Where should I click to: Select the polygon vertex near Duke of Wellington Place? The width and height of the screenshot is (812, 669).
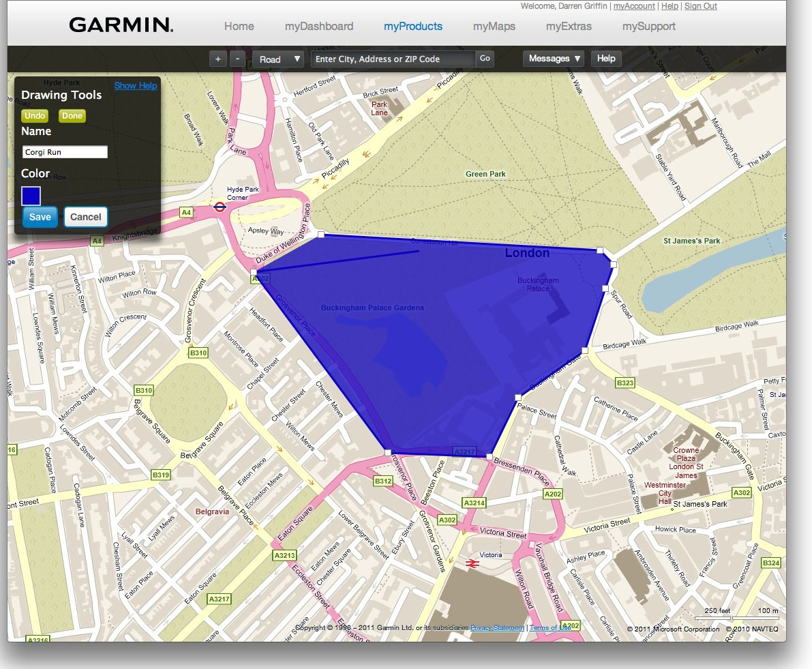pos(321,235)
